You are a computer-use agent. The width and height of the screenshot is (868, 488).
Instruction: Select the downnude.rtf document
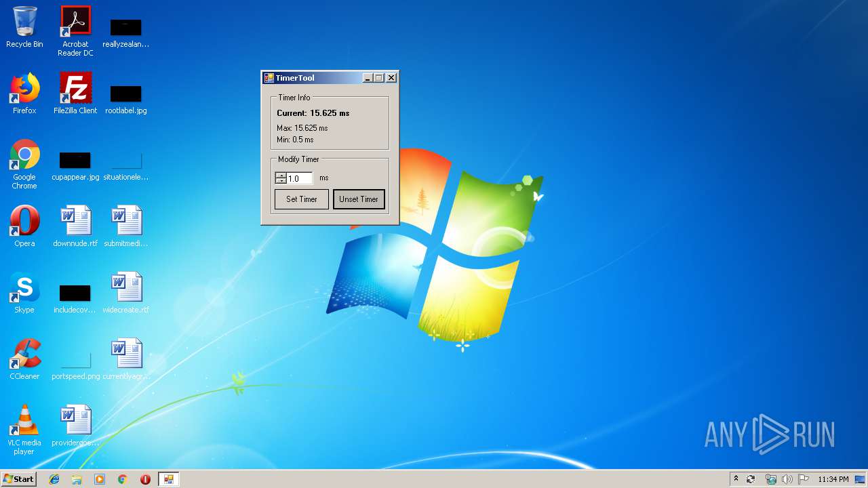pyautogui.click(x=75, y=226)
